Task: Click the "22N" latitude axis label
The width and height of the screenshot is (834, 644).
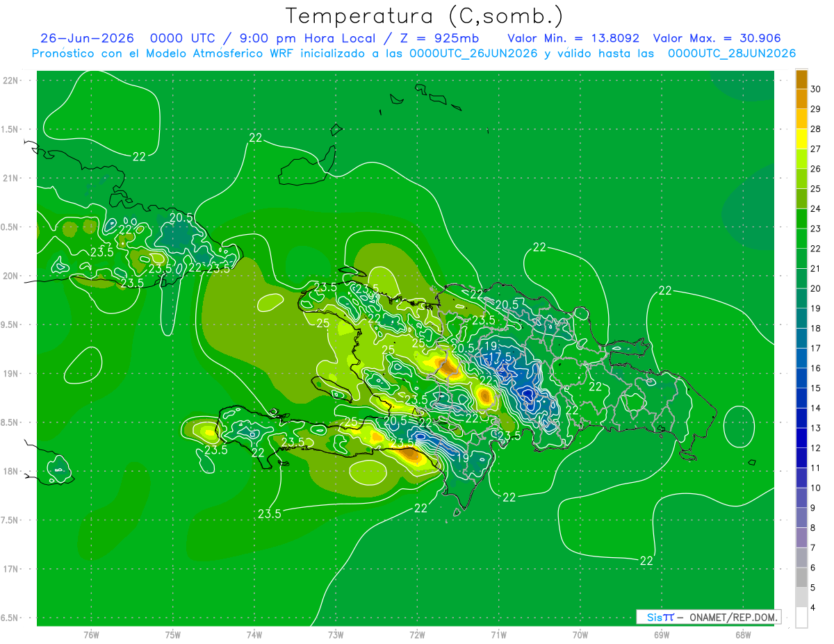Action: [x=10, y=81]
